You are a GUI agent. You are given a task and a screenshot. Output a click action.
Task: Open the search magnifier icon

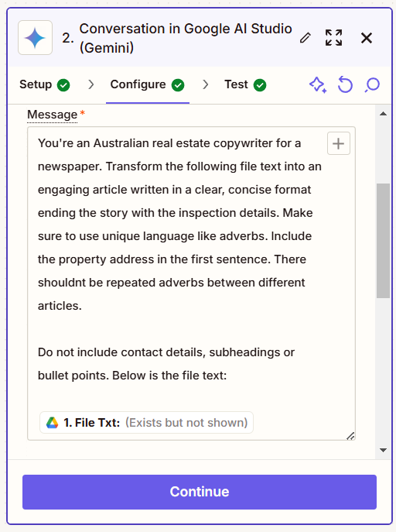(372, 85)
